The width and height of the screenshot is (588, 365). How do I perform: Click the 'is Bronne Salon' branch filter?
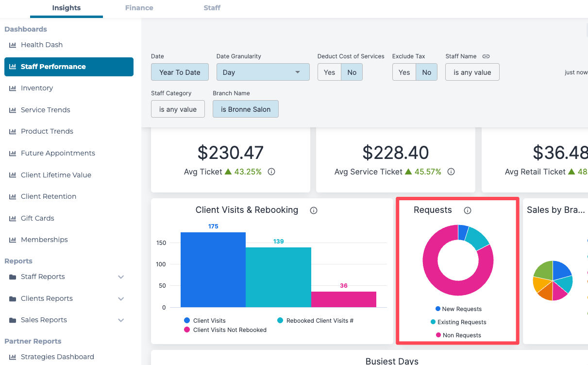click(245, 109)
